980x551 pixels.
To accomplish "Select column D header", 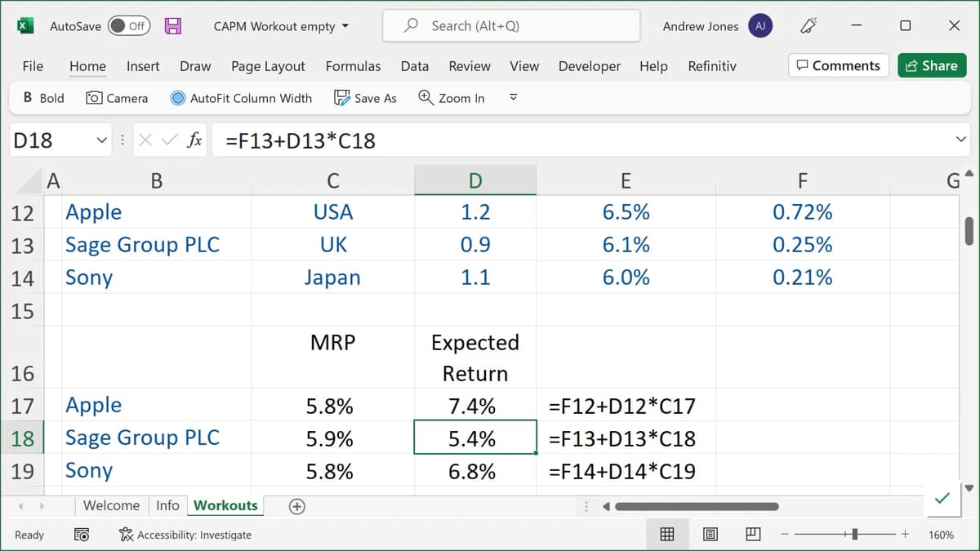I will click(x=475, y=180).
